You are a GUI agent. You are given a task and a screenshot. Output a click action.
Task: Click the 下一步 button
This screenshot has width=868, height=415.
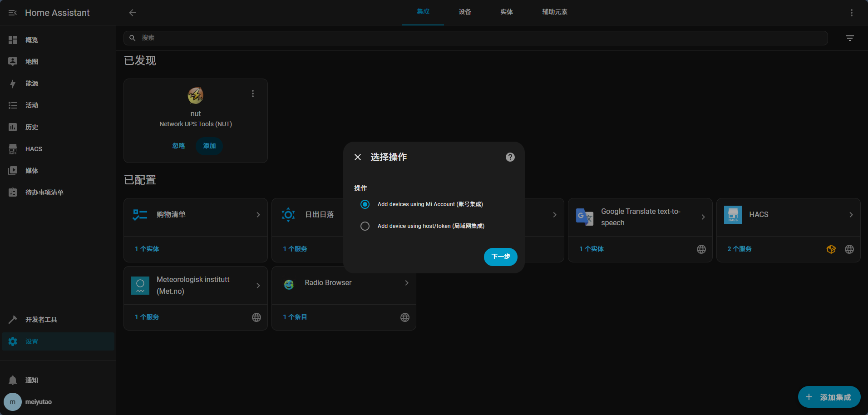500,257
